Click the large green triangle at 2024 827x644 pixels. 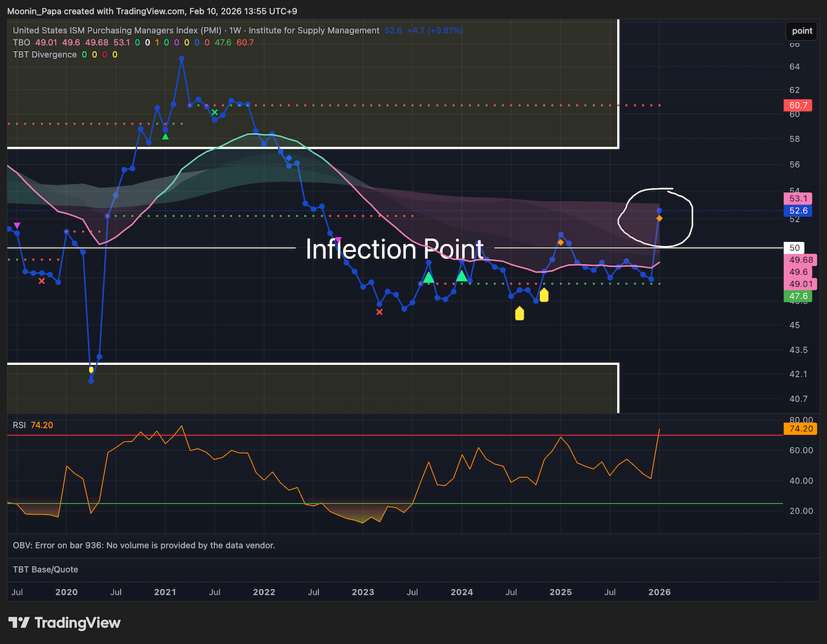462,276
